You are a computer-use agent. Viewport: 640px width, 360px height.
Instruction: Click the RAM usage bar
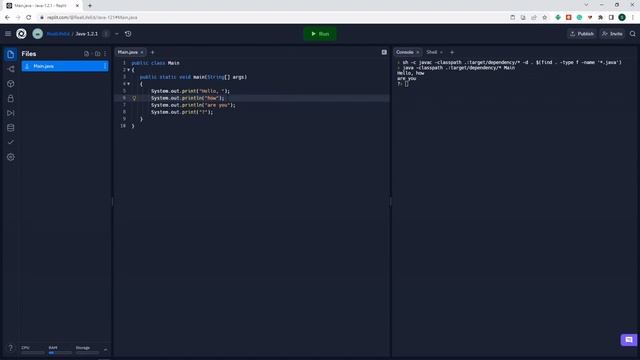(x=60, y=353)
